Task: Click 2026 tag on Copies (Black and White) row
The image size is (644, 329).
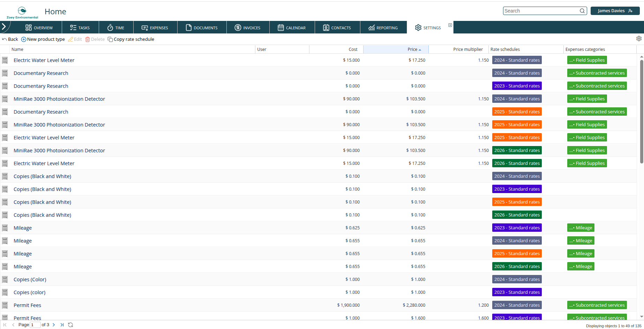Action: 517,215
